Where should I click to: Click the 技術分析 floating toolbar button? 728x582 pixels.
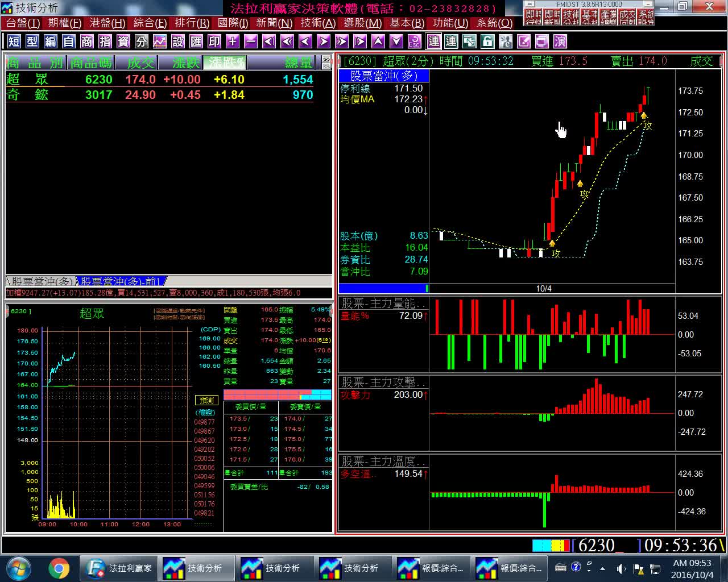pyautogui.click(x=571, y=17)
